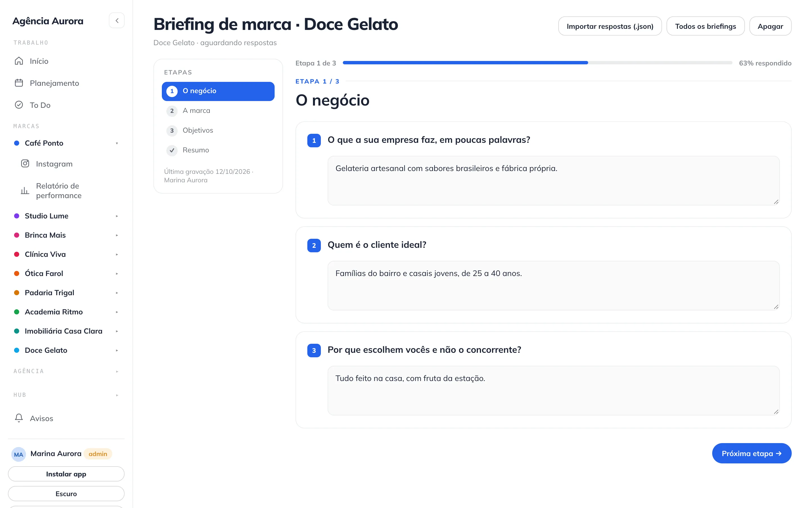Click the 'Última gravação 12/10/2026' note
This screenshot has width=812, height=508.
click(209, 176)
